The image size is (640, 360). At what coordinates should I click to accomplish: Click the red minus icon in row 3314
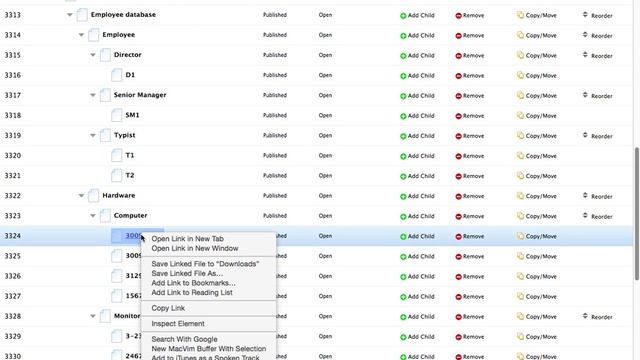458,36
